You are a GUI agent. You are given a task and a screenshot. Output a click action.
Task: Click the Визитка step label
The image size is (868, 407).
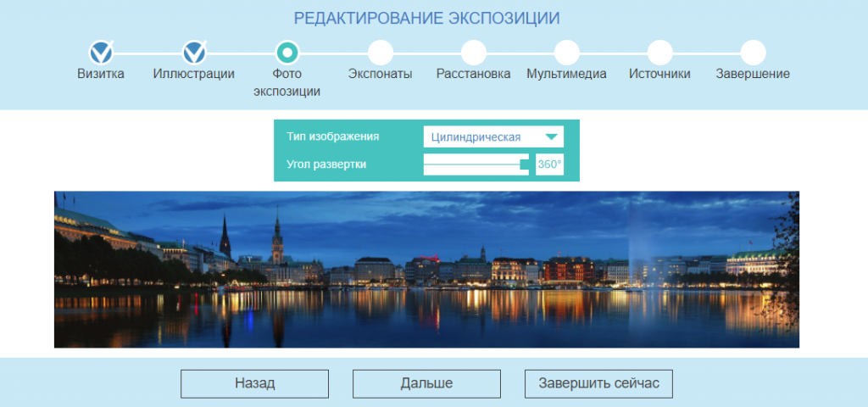(x=101, y=74)
